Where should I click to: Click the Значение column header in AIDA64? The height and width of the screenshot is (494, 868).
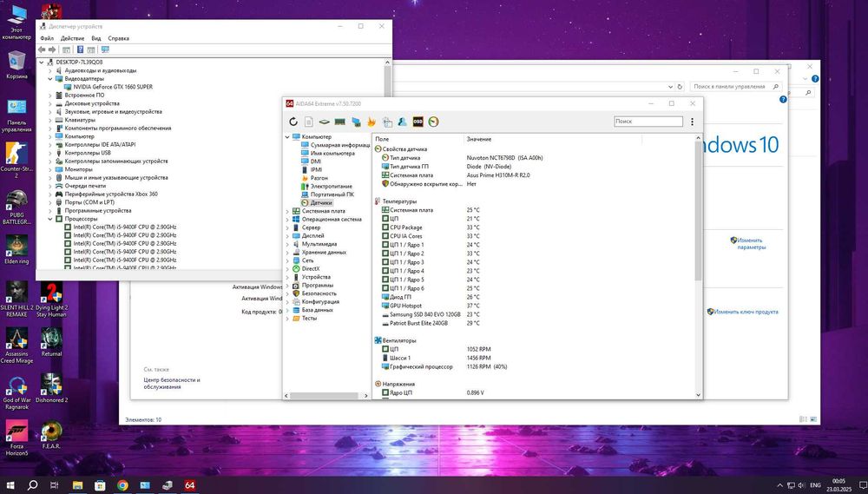[552, 140]
